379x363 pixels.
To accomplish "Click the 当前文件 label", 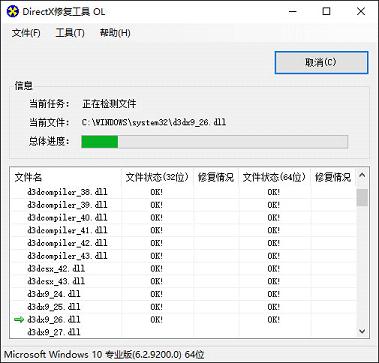I will click(49, 122).
